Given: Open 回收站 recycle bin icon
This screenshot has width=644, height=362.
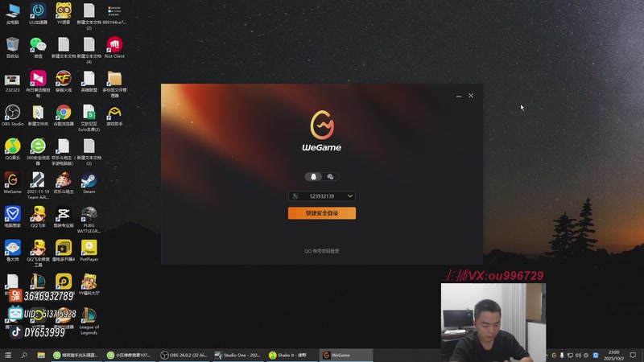Looking at the screenshot, I should (13, 47).
